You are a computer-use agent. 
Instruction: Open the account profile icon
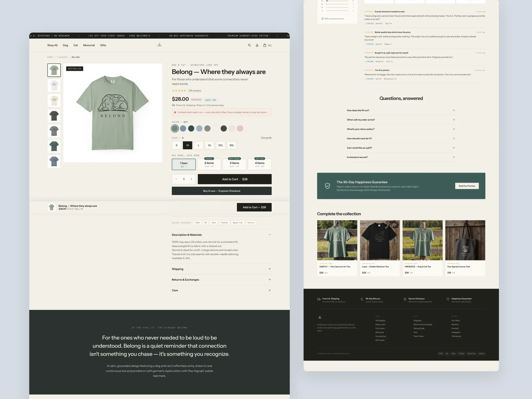tap(257, 45)
